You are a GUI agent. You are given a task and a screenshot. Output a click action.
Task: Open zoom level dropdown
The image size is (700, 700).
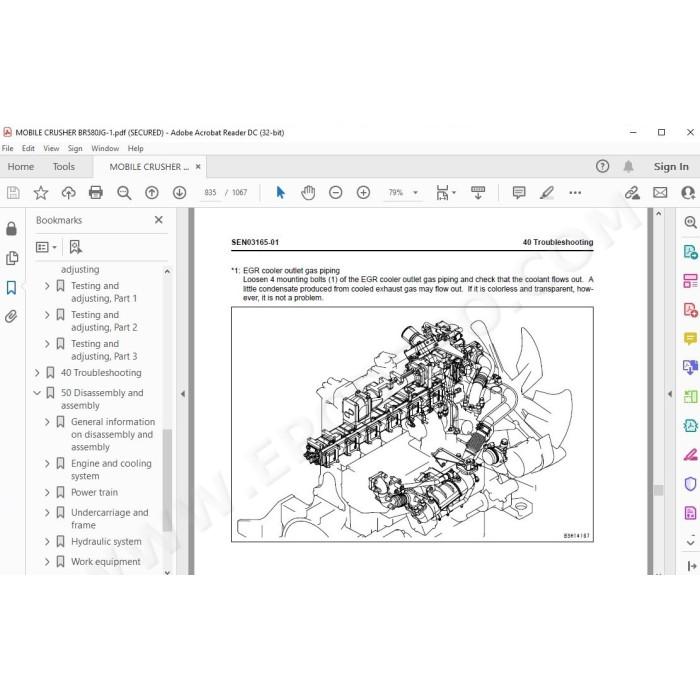(x=415, y=192)
